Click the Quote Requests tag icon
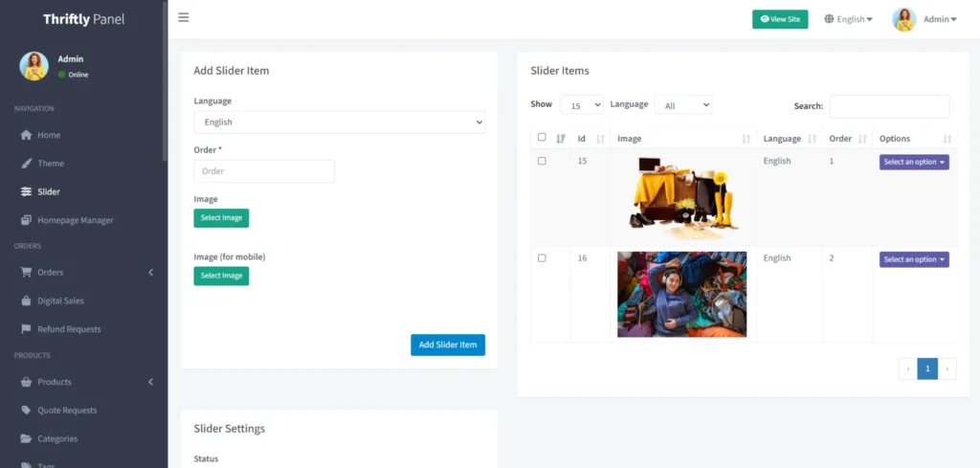Viewport: 980px width, 468px height. (x=27, y=411)
